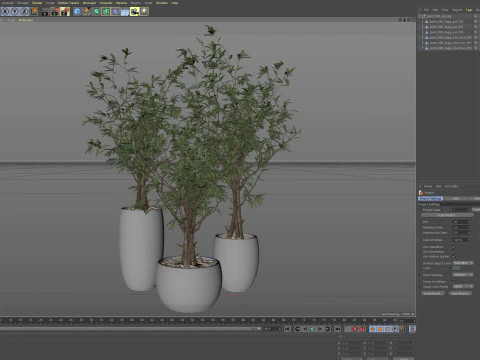The height and width of the screenshot is (360, 480).
Task: Open the Render menu
Action: click(37, 3)
